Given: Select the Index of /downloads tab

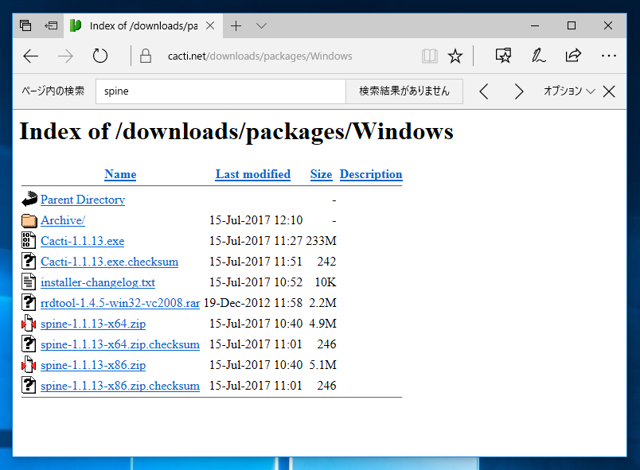Looking at the screenshot, I should (x=143, y=26).
